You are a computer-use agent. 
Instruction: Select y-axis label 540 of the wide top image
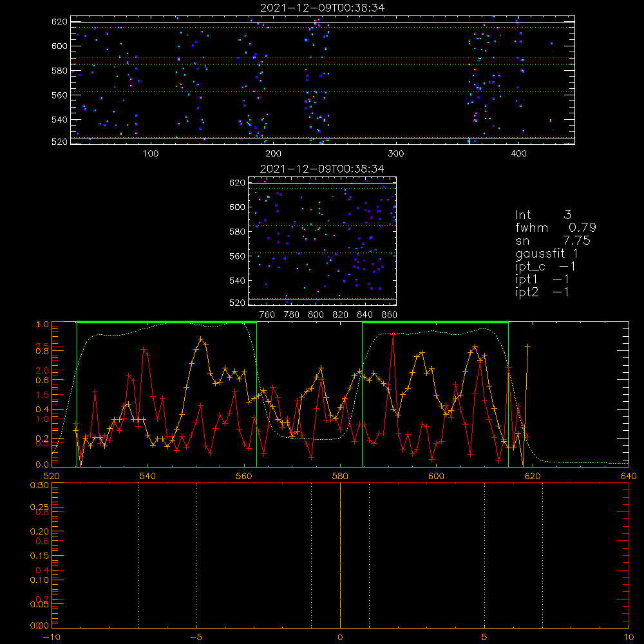(59, 120)
